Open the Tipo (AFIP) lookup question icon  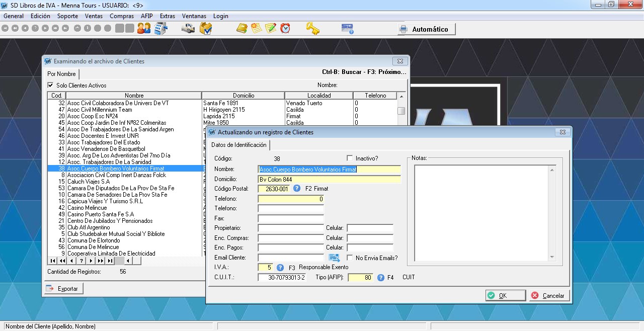click(381, 278)
